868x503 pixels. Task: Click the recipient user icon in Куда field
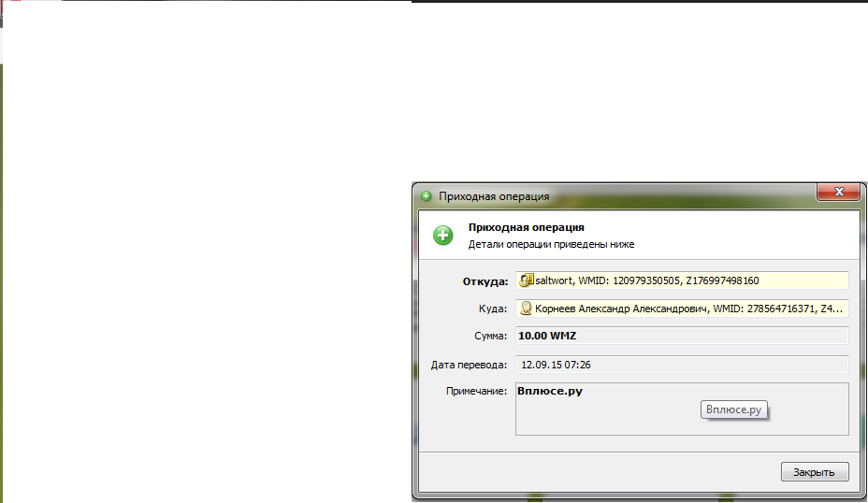[526, 309]
